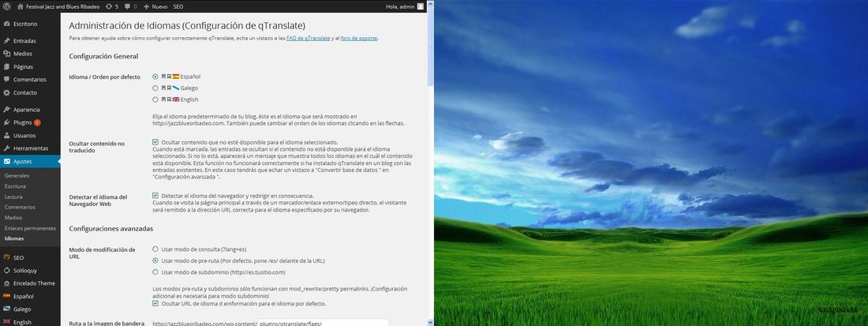Screen dimensions: 868x326
Task: Click the Herramientas wrench icon
Action: [6, 148]
